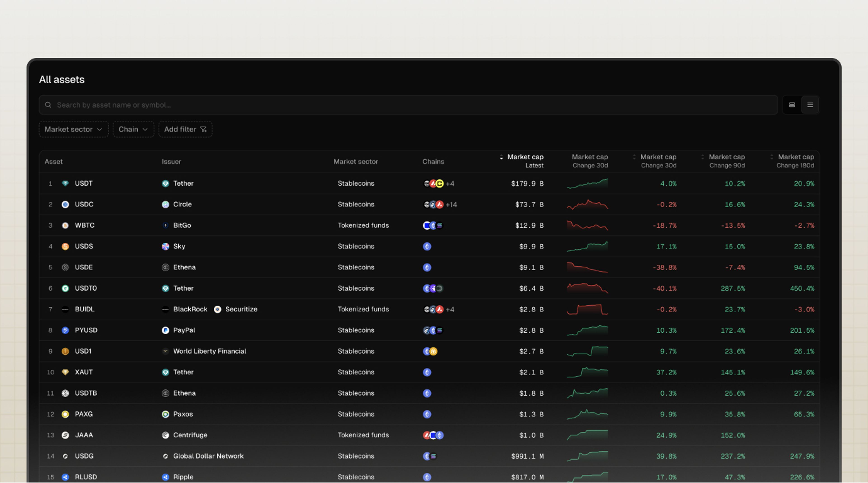This screenshot has width=868, height=483.
Task: Open the World Liberty Financial issuer link
Action: point(209,351)
